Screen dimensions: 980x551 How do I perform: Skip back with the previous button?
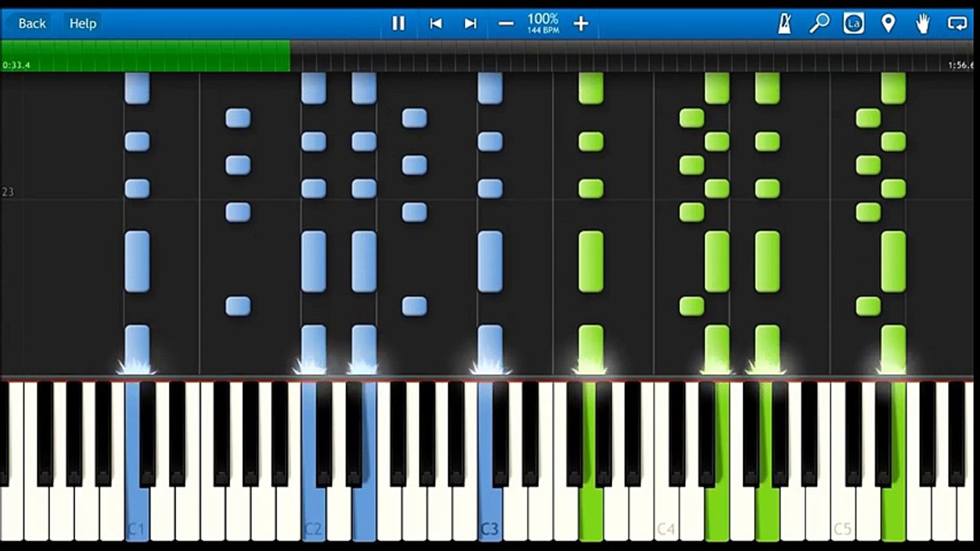pos(436,24)
